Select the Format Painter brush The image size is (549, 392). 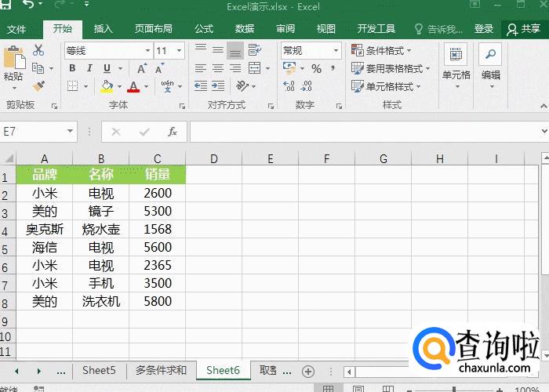tap(38, 86)
